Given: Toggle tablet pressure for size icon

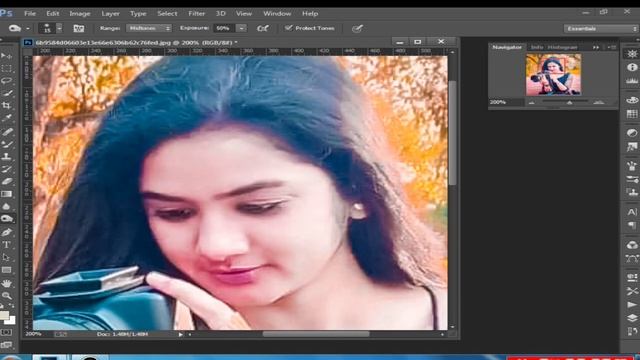Looking at the screenshot, I should pyautogui.click(x=357, y=28).
